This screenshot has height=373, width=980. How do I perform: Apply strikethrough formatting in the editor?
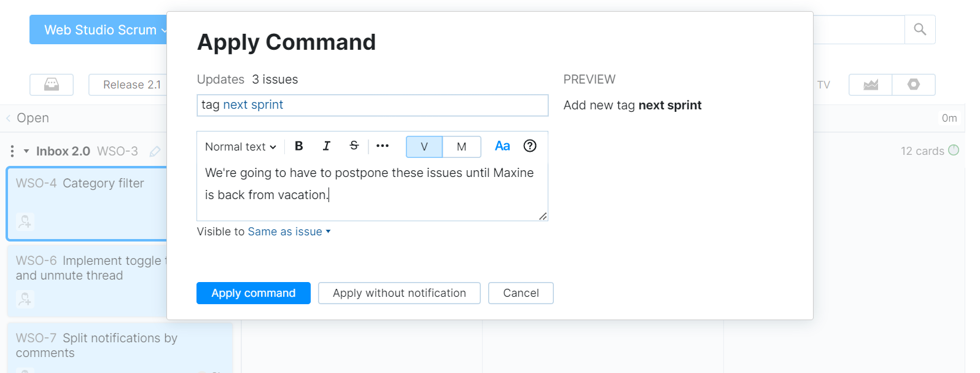pyautogui.click(x=354, y=146)
